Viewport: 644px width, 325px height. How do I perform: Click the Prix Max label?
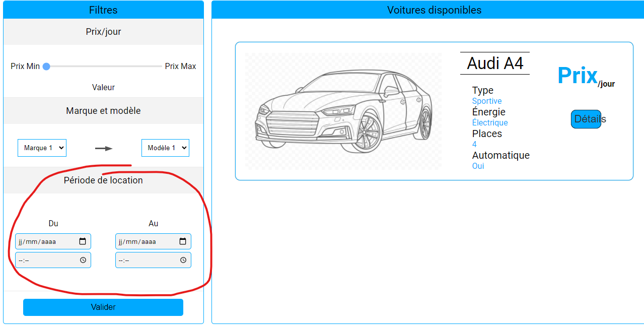pyautogui.click(x=180, y=67)
